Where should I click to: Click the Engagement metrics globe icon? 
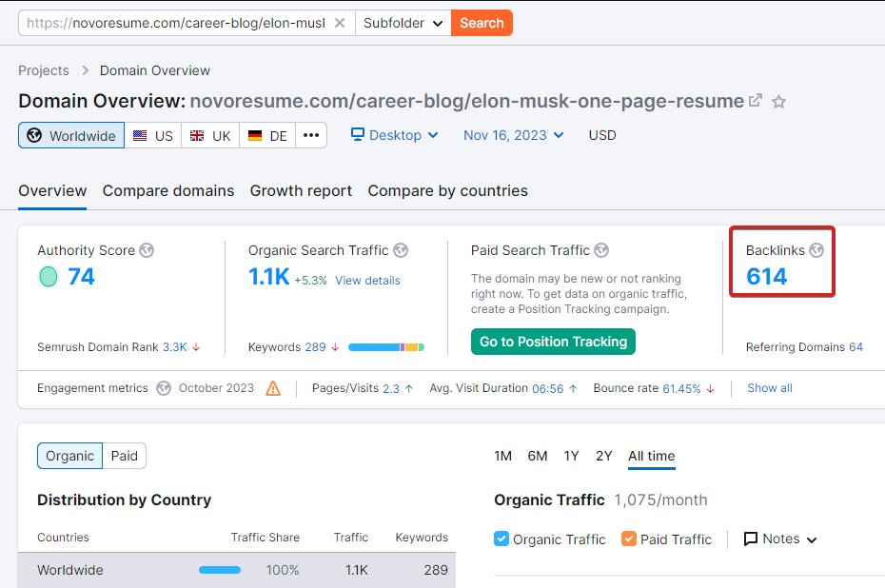(x=164, y=388)
